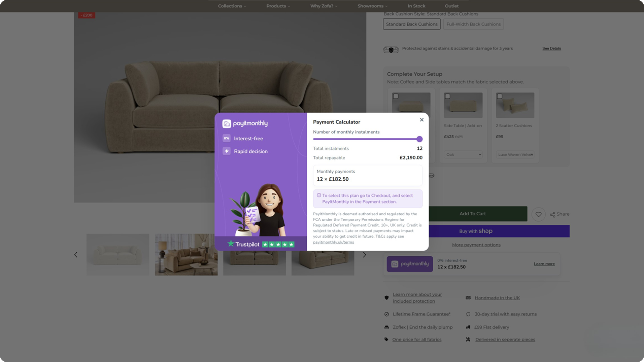Click the sofa icon beside Zoflex
This screenshot has height=362, width=644.
386,327
